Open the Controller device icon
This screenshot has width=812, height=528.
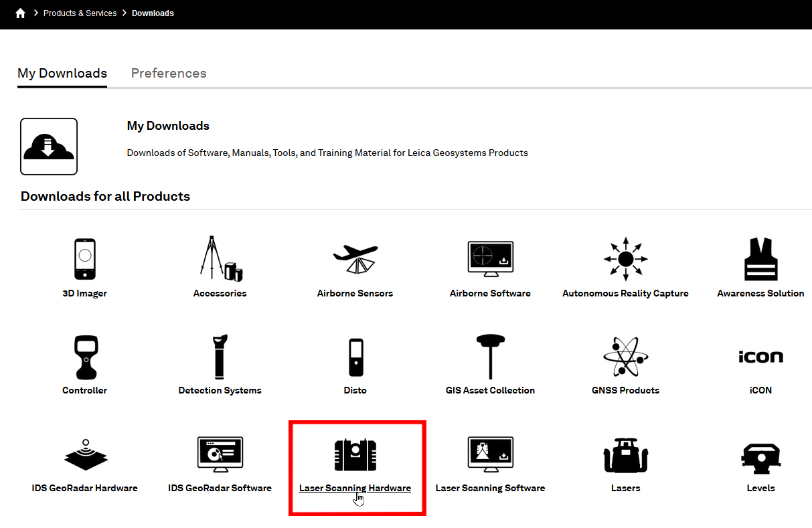point(85,357)
